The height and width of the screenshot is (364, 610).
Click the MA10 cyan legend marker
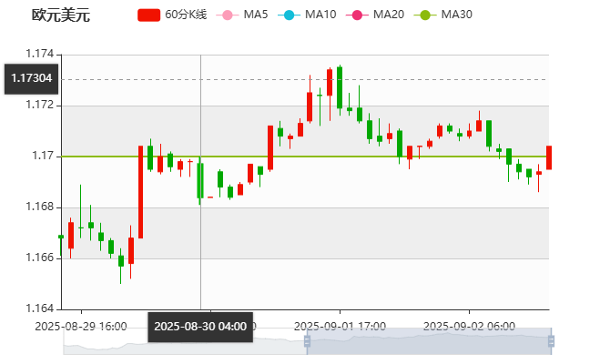(x=290, y=15)
